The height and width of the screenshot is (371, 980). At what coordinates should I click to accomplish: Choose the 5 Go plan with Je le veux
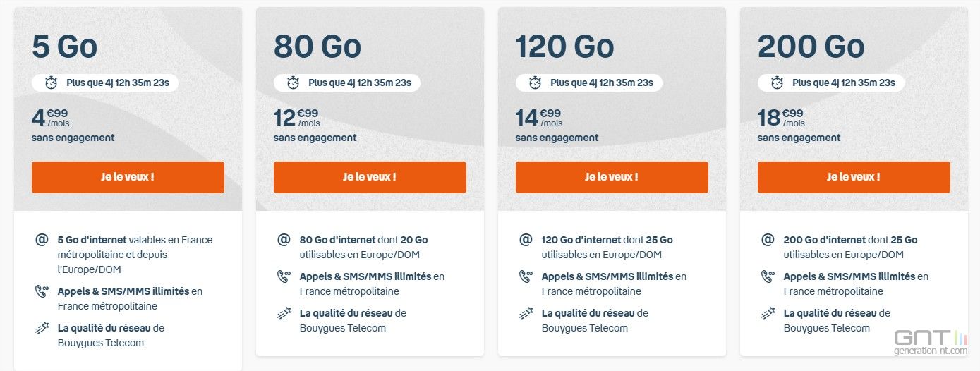(x=128, y=177)
